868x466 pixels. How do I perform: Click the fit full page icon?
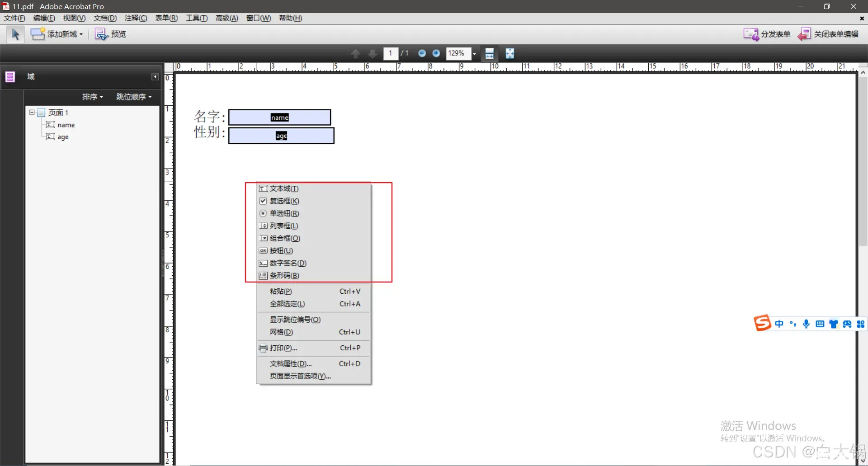(x=510, y=54)
